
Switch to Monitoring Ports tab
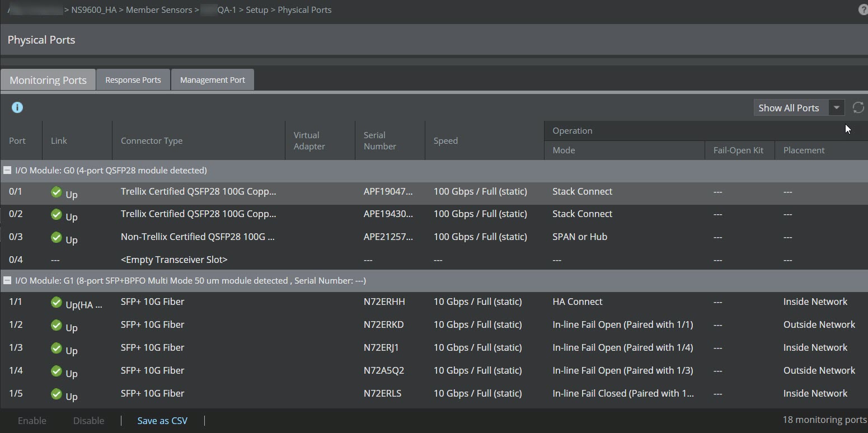pos(48,80)
